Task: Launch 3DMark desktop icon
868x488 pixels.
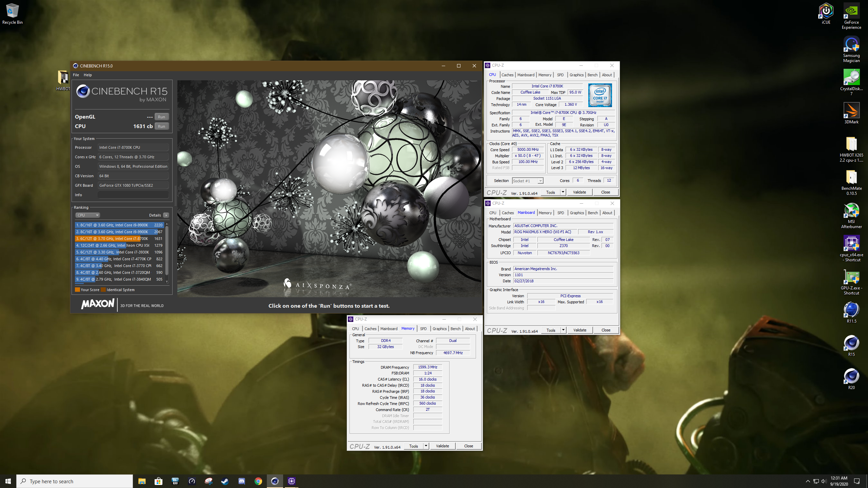Action: pyautogui.click(x=851, y=113)
